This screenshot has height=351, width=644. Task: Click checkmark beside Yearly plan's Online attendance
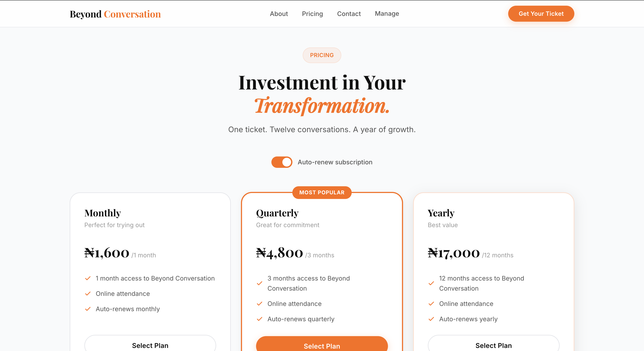pos(431,304)
